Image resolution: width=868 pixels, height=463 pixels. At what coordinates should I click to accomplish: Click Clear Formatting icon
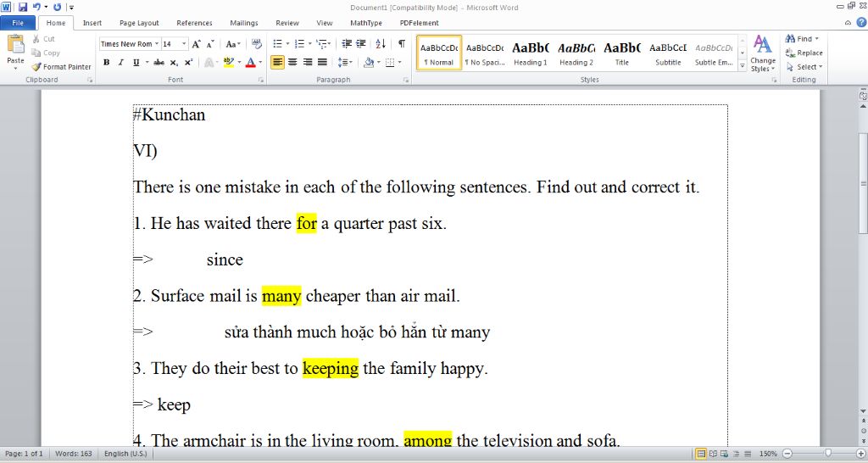point(256,44)
